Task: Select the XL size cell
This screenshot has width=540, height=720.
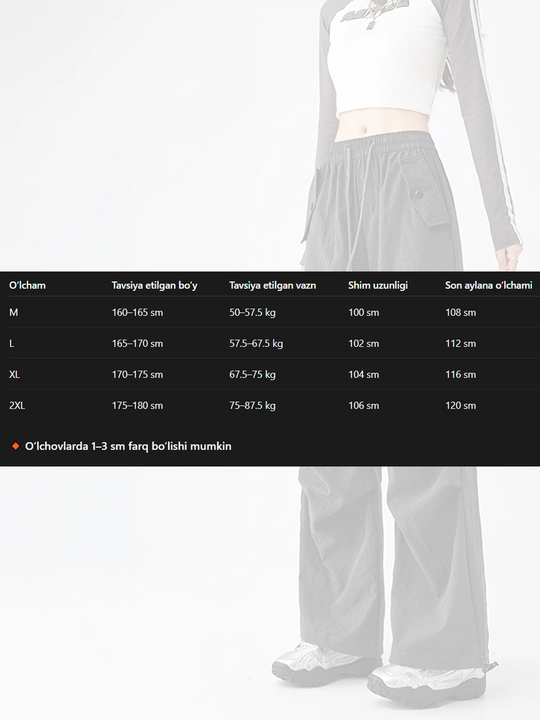Action: click(14, 374)
